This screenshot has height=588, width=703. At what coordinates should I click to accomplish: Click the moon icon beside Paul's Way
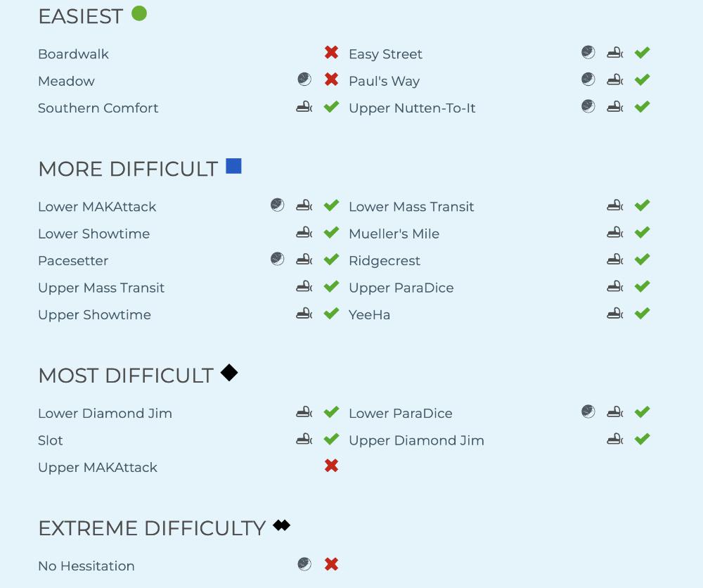(588, 79)
